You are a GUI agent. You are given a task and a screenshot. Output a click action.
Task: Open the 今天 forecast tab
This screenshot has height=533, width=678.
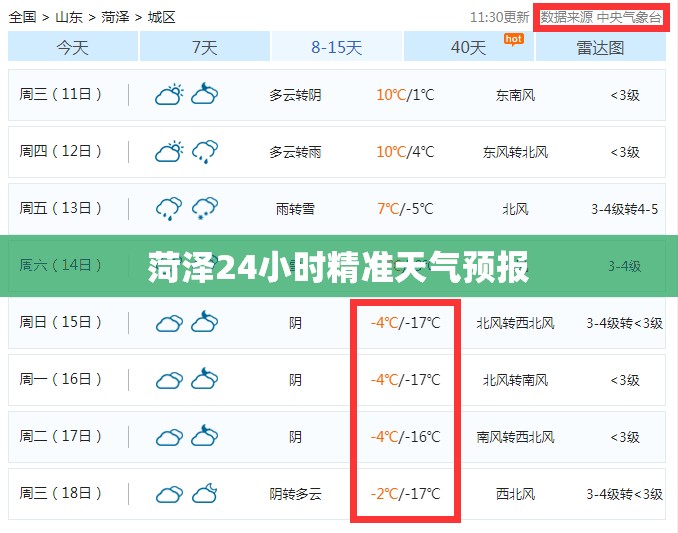[73, 47]
